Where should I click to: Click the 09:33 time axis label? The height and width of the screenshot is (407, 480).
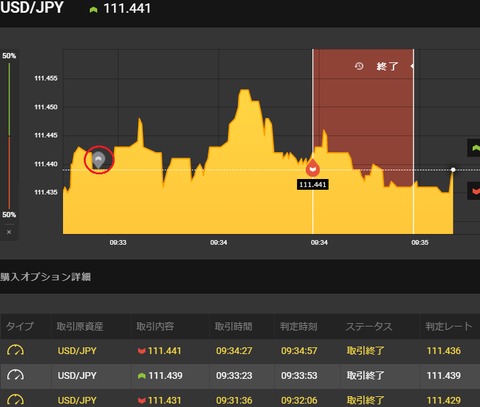click(x=118, y=243)
